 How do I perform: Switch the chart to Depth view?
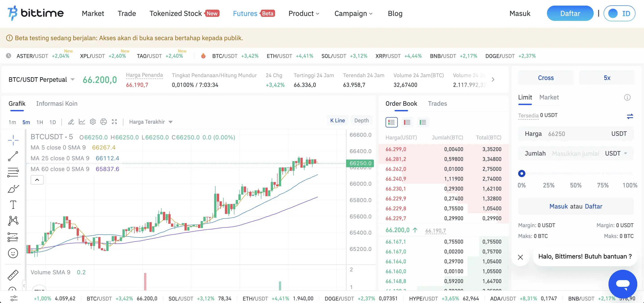tap(362, 120)
